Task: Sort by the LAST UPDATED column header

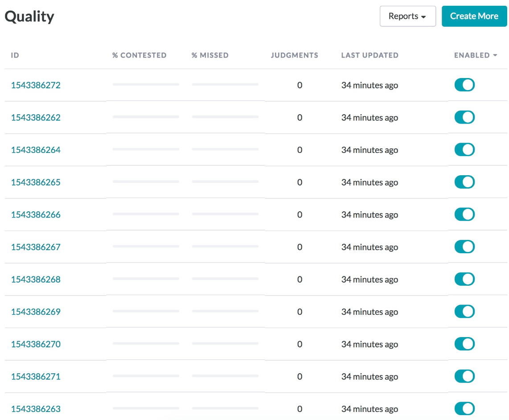Action: [369, 55]
